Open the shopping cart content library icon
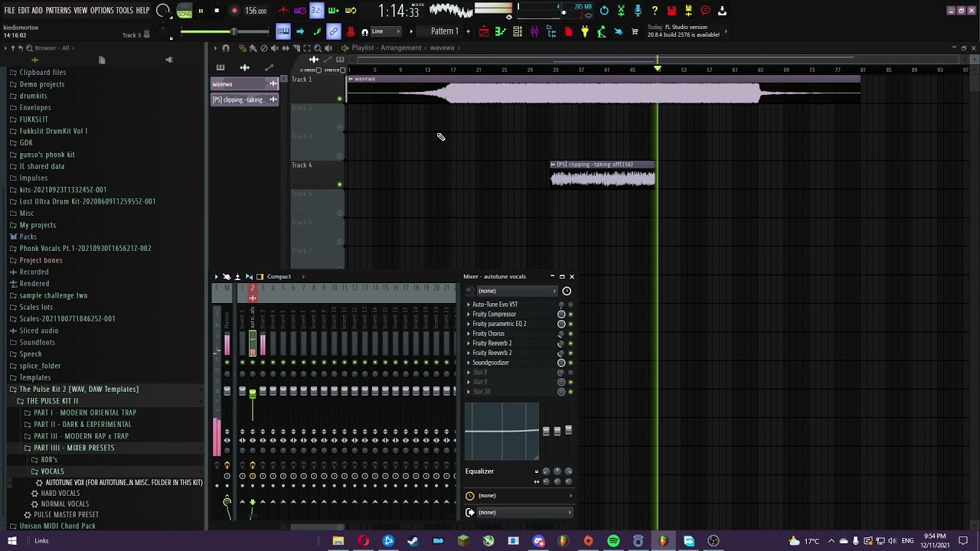 [635, 31]
